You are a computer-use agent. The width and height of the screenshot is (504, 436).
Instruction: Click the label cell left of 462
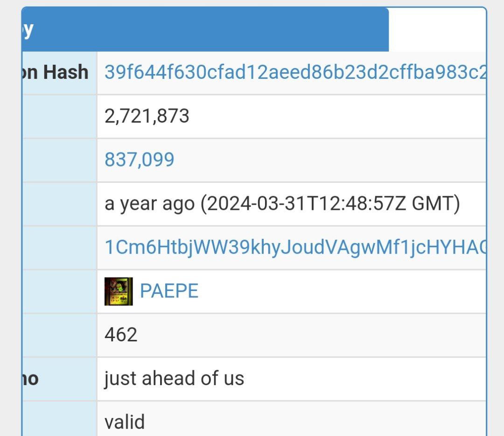[59, 335]
